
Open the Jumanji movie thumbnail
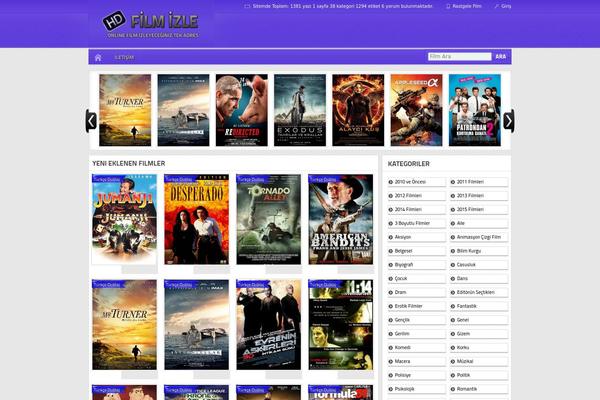(124, 219)
